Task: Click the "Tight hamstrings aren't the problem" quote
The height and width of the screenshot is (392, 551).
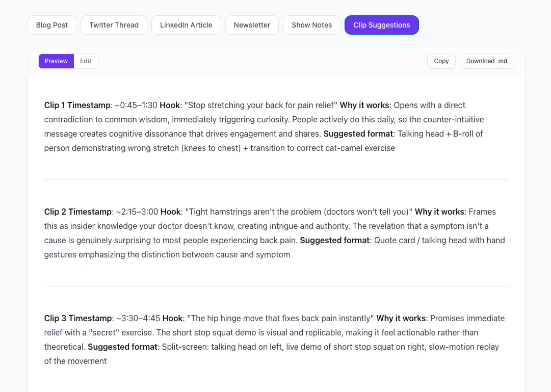Action: click(x=298, y=212)
